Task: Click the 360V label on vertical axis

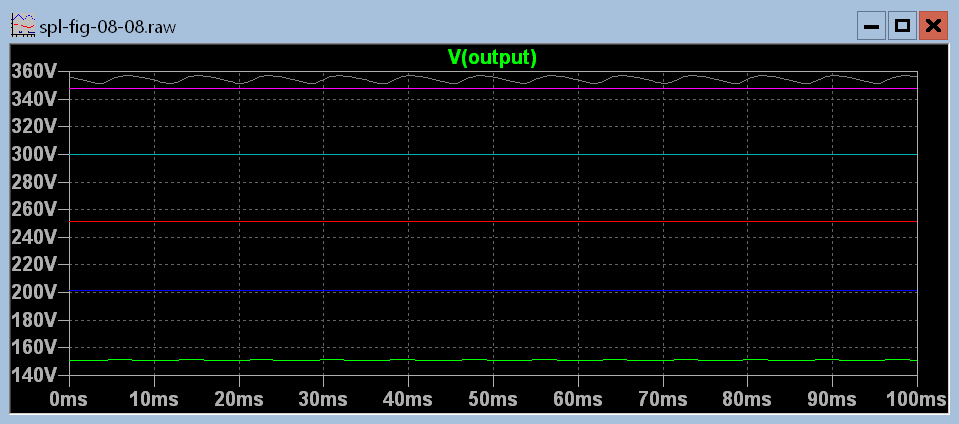Action: (35, 72)
